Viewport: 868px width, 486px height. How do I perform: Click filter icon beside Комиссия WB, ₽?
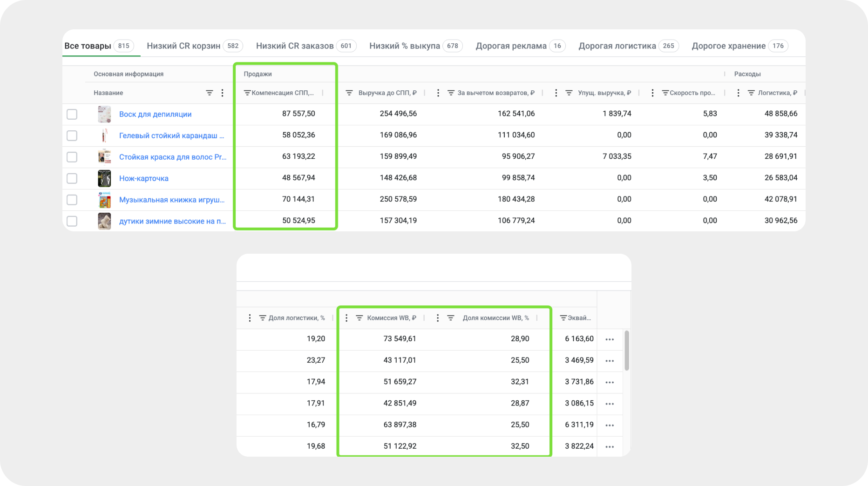tap(359, 318)
